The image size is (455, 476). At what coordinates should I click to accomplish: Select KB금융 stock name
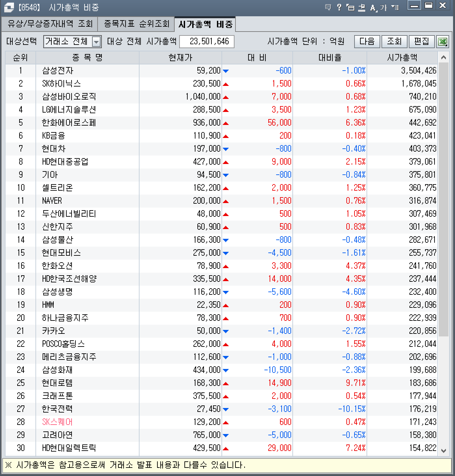pyautogui.click(x=54, y=136)
